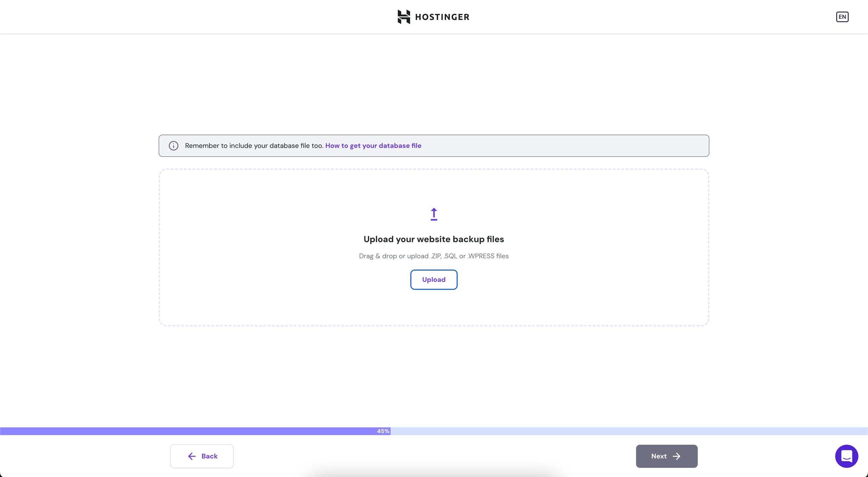Click the HOSTINGER wordmark text
This screenshot has height=477, width=868.
pyautogui.click(x=442, y=17)
